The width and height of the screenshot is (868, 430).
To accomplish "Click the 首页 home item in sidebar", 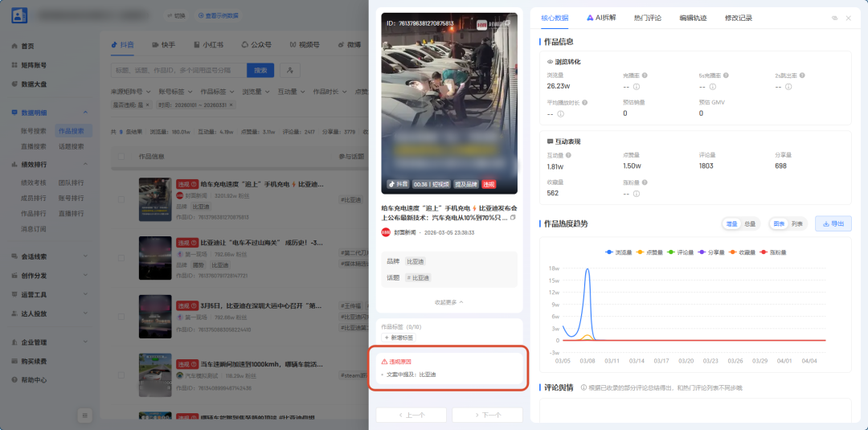I will pos(27,46).
